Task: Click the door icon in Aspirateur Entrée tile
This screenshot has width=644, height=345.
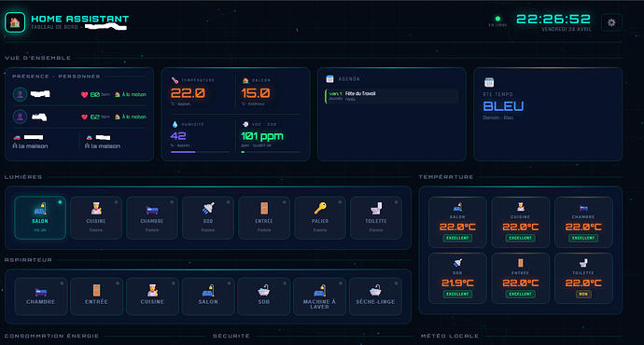Action: pyautogui.click(x=96, y=290)
